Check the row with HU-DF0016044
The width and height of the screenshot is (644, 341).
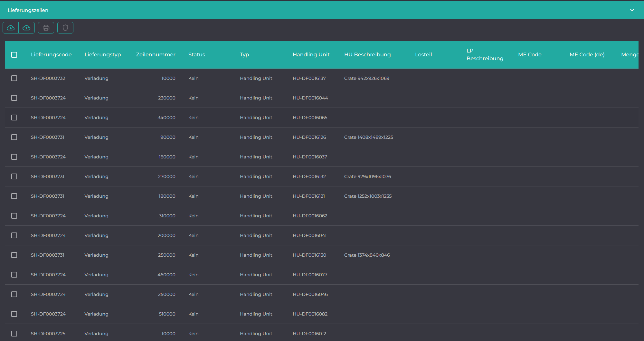pos(14,98)
